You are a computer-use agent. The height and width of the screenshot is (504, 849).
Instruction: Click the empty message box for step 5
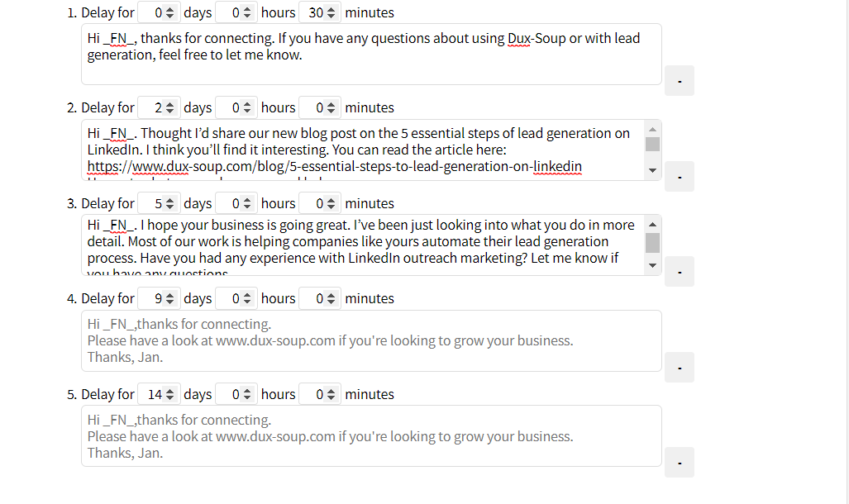point(371,435)
